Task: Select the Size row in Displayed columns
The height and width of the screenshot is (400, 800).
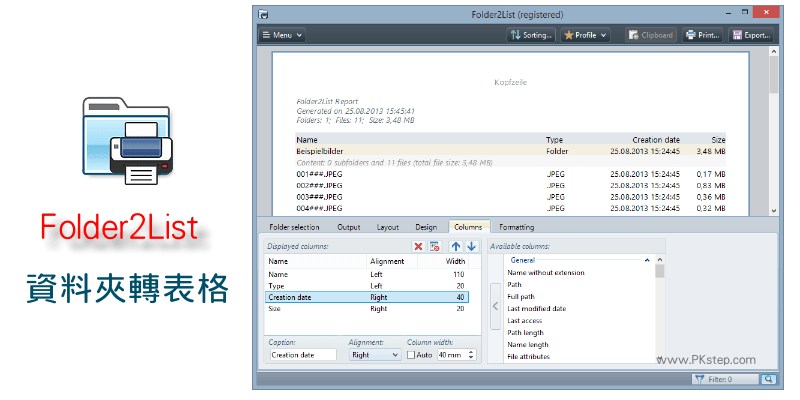Action: tap(366, 309)
